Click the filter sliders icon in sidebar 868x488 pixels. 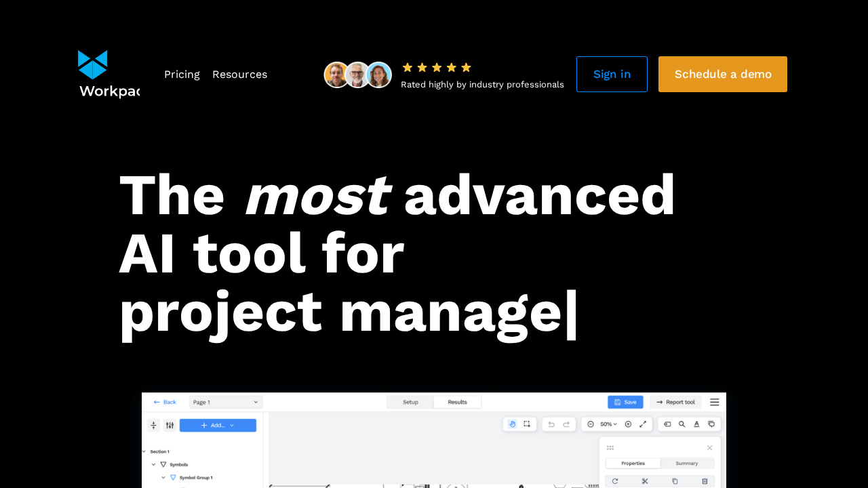click(170, 426)
